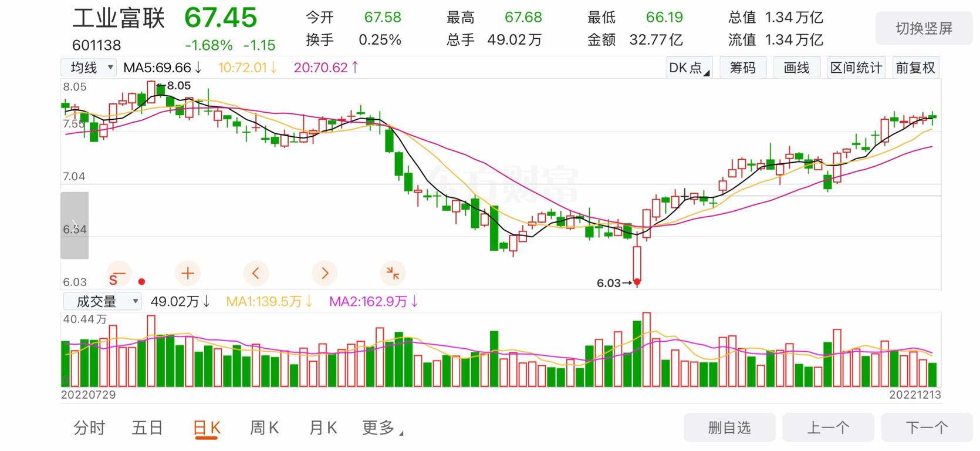Select the 日K tab
This screenshot has height=451, width=980.
[207, 428]
